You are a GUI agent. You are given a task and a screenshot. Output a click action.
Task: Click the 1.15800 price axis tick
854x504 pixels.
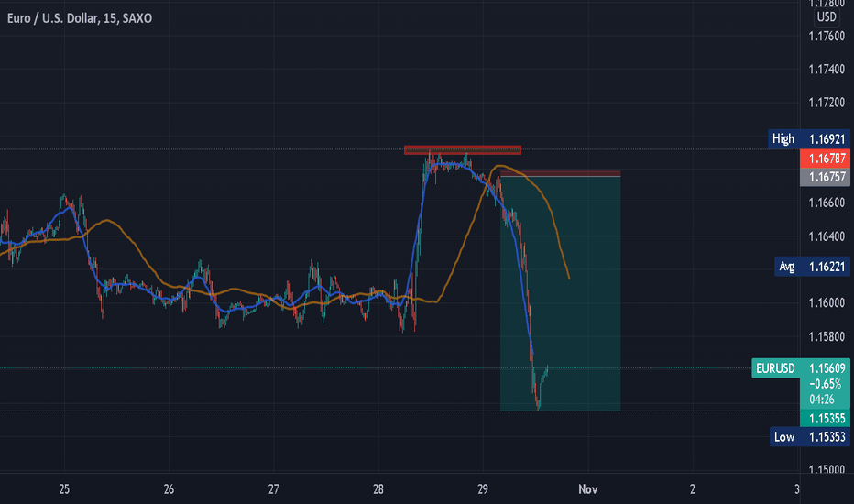click(x=827, y=336)
